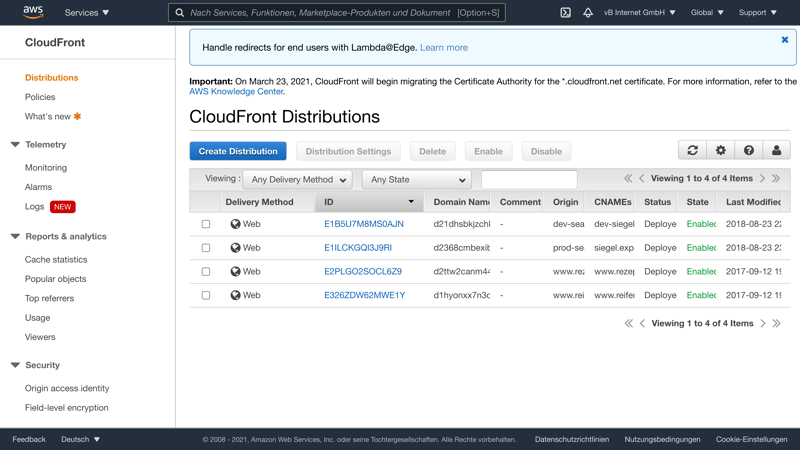
Task: Open the Global region menu
Action: tap(707, 13)
